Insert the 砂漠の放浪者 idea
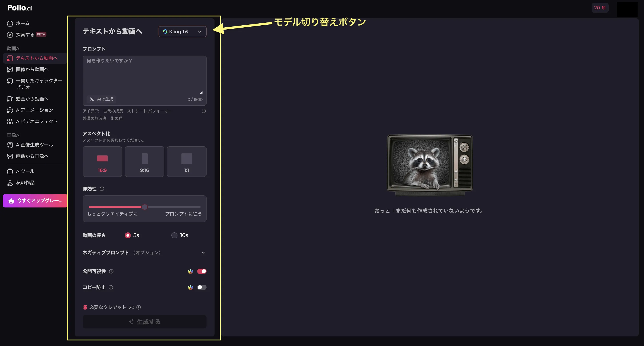This screenshot has height=346, width=644. [95, 118]
